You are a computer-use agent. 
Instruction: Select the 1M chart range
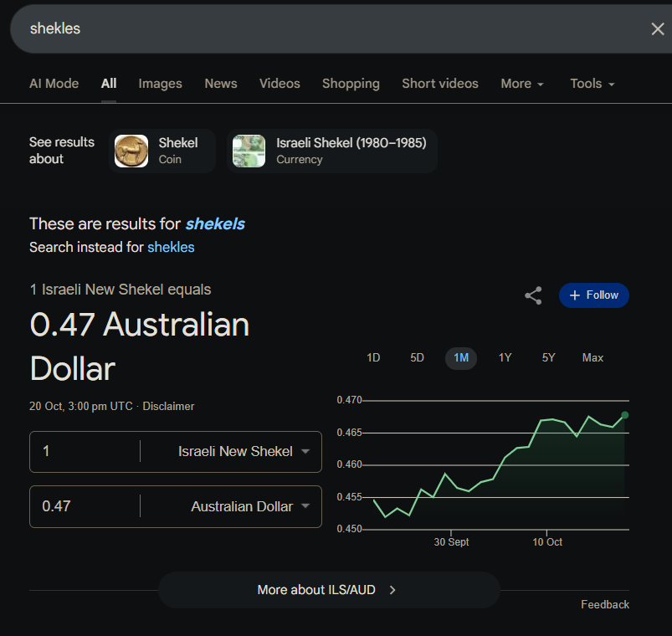pos(461,358)
